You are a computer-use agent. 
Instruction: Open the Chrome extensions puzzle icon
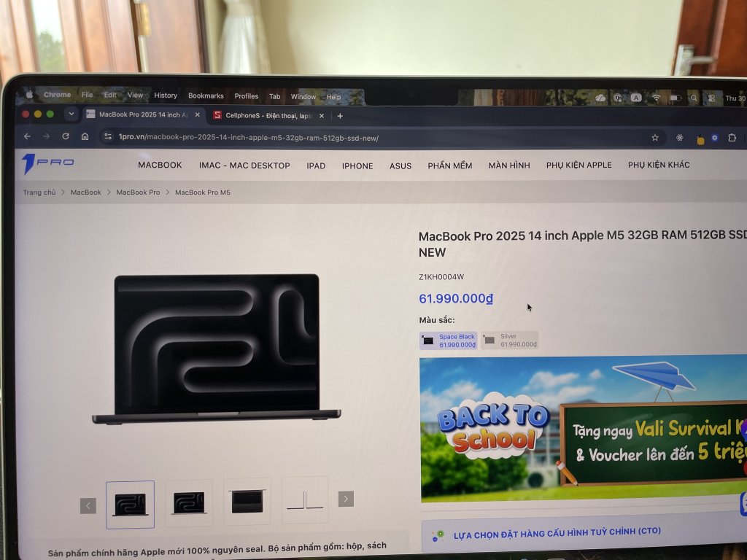pyautogui.click(x=732, y=138)
